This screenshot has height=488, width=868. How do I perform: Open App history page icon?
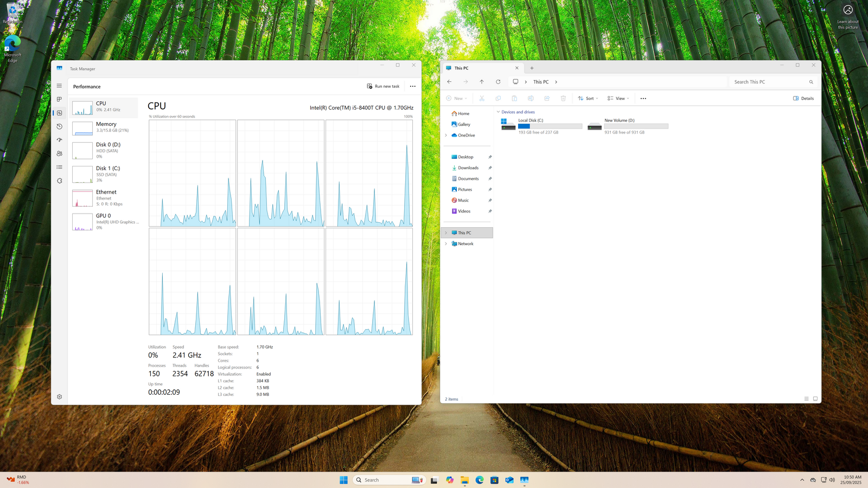pos(59,126)
